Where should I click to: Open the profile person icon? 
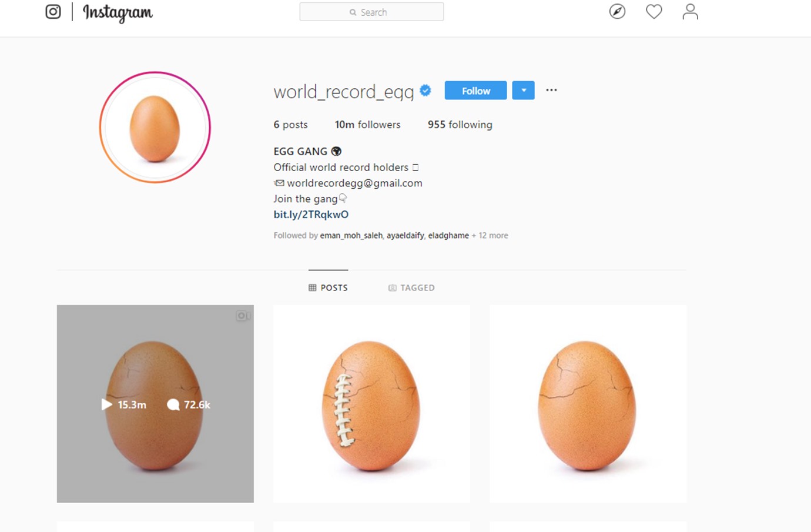click(x=690, y=12)
